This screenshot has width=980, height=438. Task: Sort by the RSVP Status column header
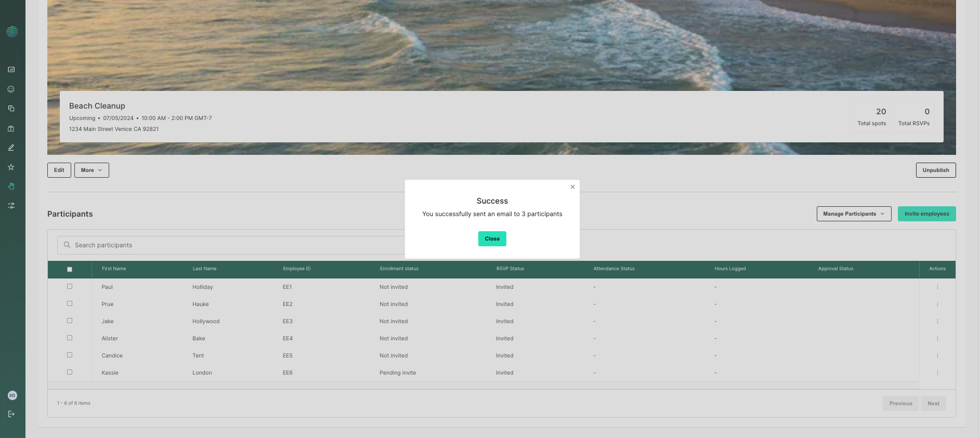[x=510, y=269]
